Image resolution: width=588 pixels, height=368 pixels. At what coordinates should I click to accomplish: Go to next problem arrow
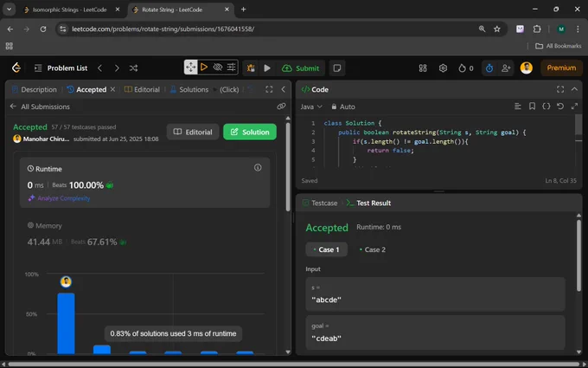(x=117, y=68)
